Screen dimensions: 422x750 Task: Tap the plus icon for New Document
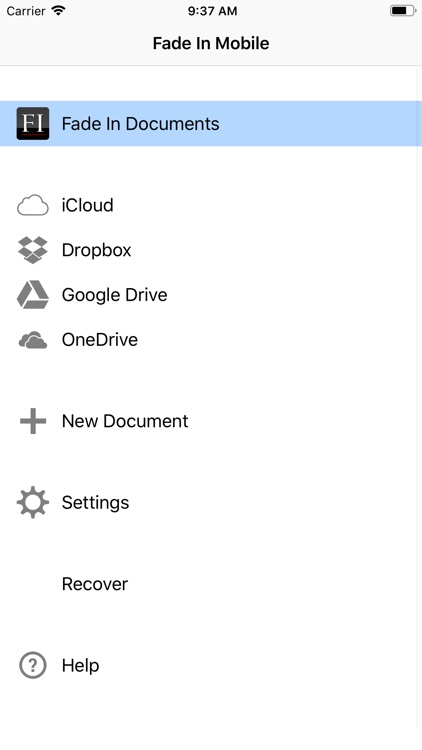(x=33, y=421)
